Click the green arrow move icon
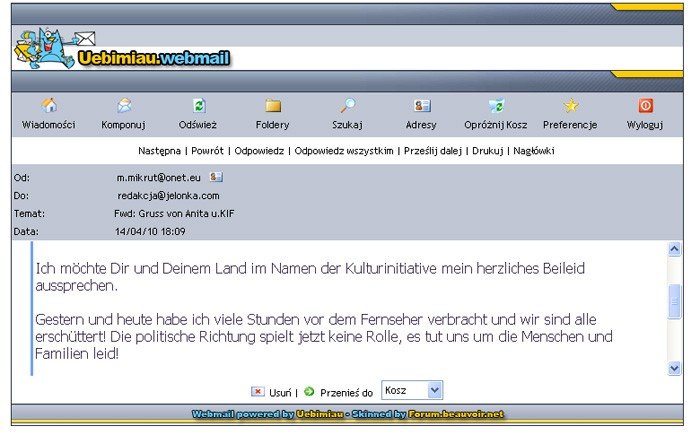The height and width of the screenshot is (435, 700). [309, 392]
